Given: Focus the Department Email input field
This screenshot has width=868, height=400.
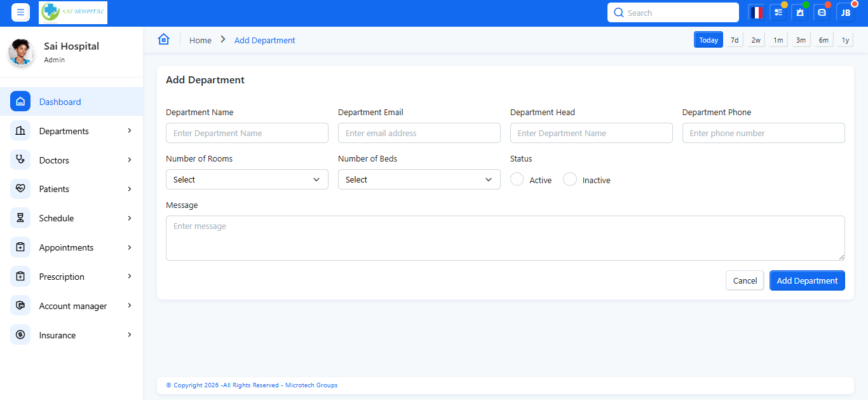Looking at the screenshot, I should [419, 133].
